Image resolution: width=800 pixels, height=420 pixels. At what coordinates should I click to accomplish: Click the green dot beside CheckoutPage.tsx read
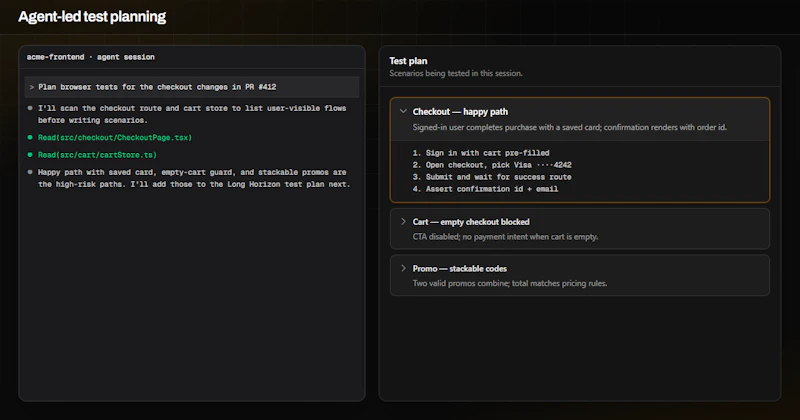tap(30, 137)
